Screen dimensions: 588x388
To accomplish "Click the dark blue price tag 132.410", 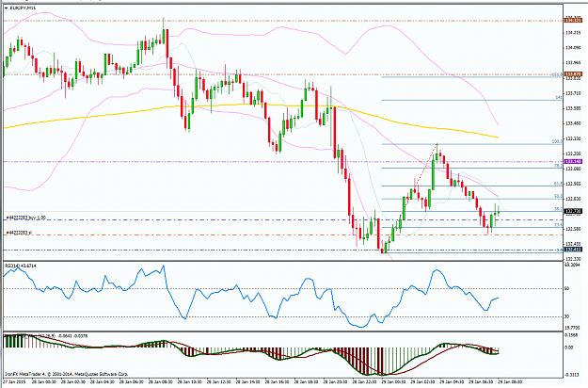I will click(573, 250).
